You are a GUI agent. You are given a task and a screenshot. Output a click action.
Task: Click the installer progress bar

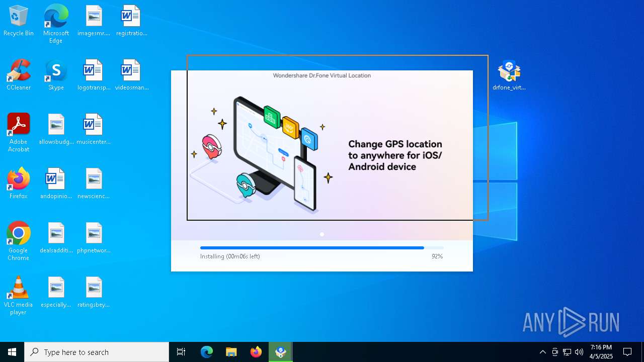(322, 248)
